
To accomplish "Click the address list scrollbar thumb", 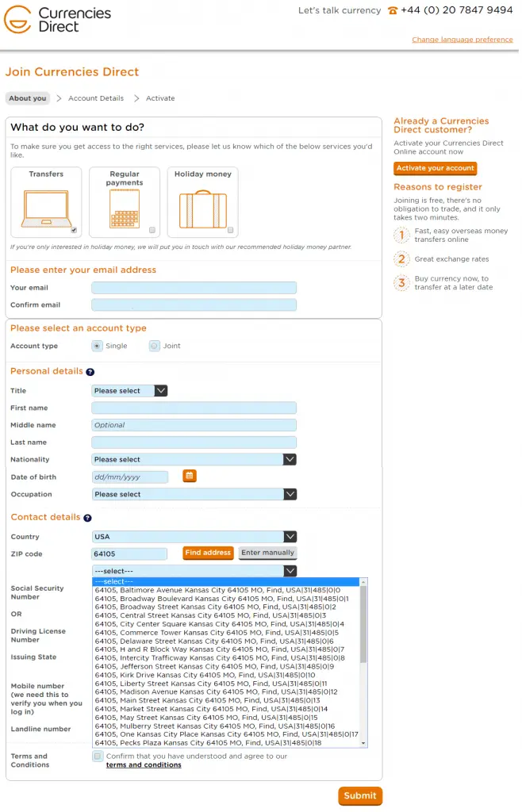I will [363, 625].
